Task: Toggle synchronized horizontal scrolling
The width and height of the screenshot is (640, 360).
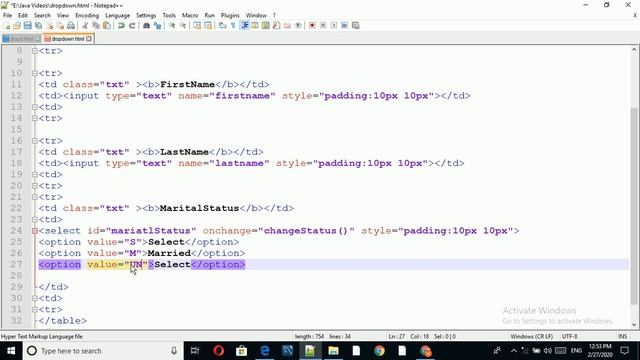Action: coord(208,26)
